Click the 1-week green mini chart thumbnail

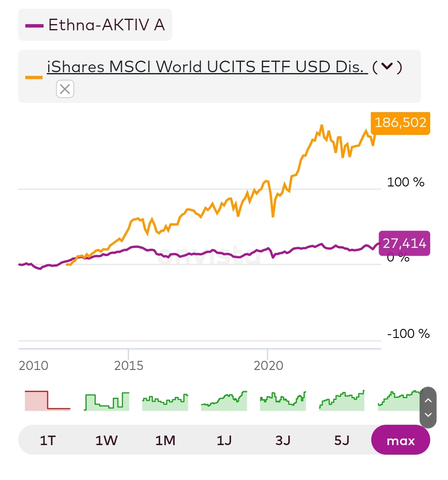point(107,402)
